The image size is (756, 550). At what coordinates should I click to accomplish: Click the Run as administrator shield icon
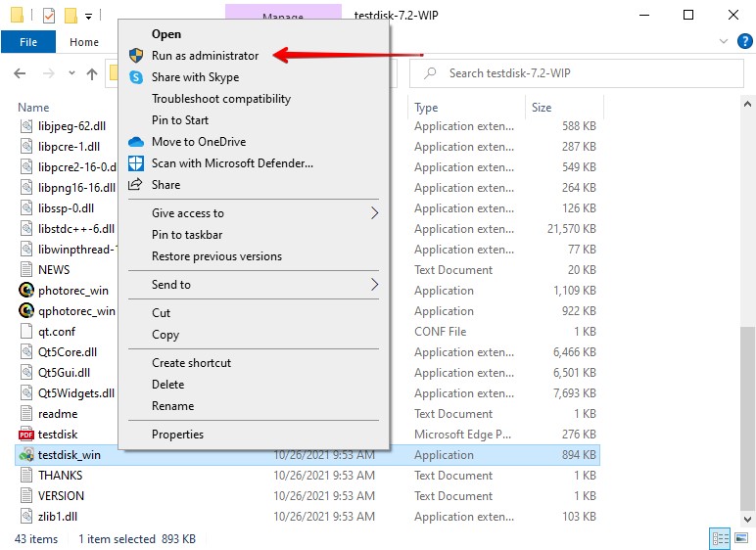(136, 56)
